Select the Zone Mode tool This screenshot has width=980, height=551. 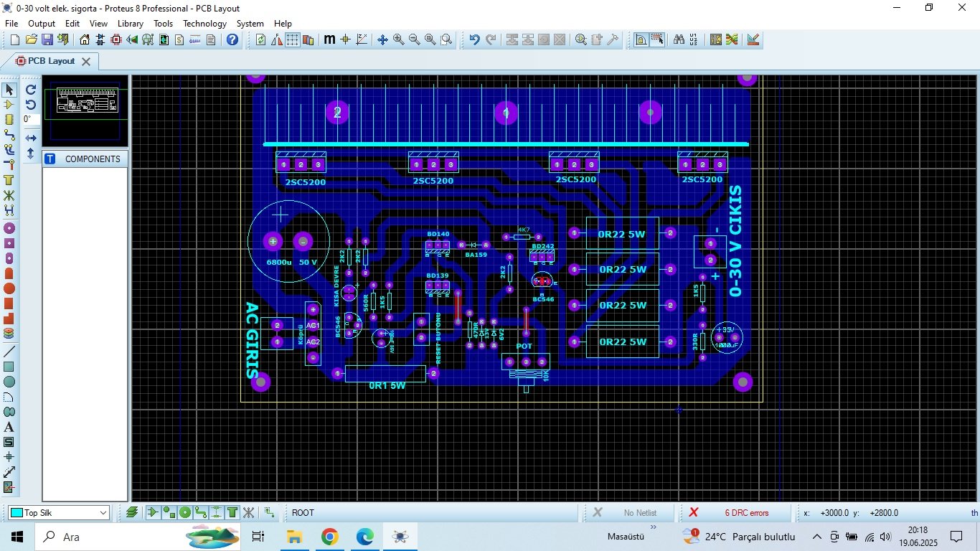[9, 180]
